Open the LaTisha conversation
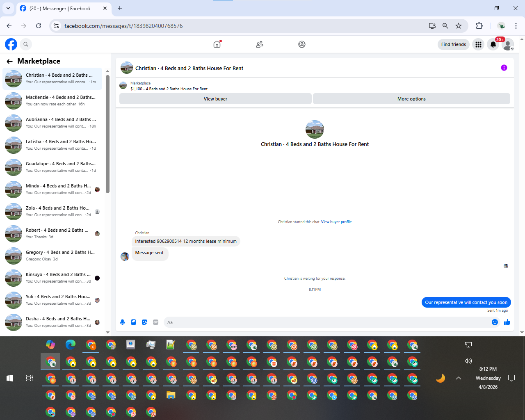 pos(52,145)
